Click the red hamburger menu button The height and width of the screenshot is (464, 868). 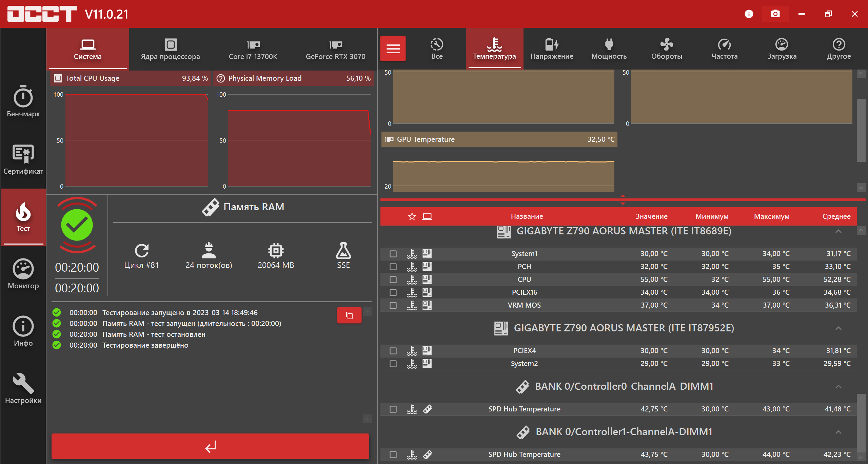[x=393, y=49]
